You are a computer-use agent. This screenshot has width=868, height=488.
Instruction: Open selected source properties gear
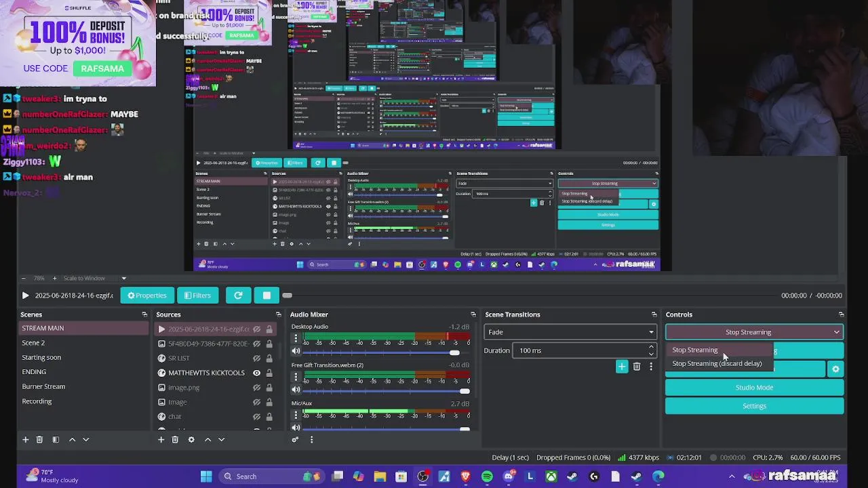(x=191, y=439)
